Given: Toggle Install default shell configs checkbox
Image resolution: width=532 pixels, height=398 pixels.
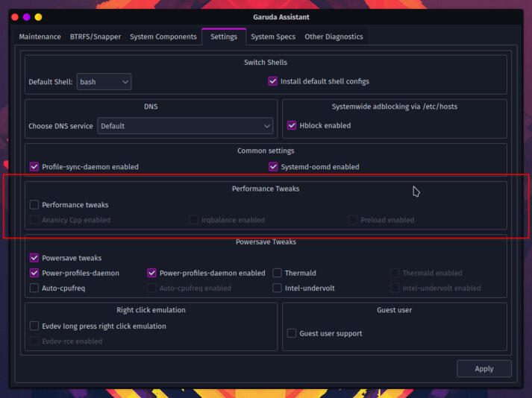Looking at the screenshot, I should click(x=272, y=81).
